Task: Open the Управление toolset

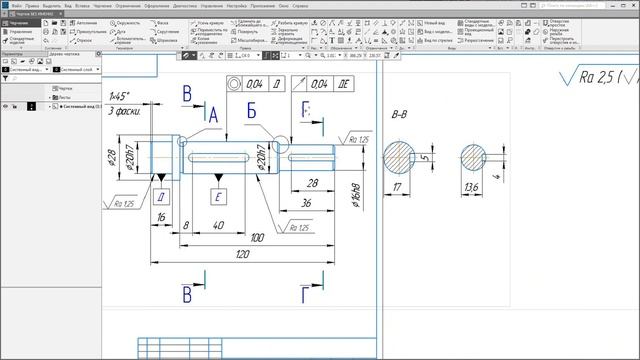Action: (20, 32)
